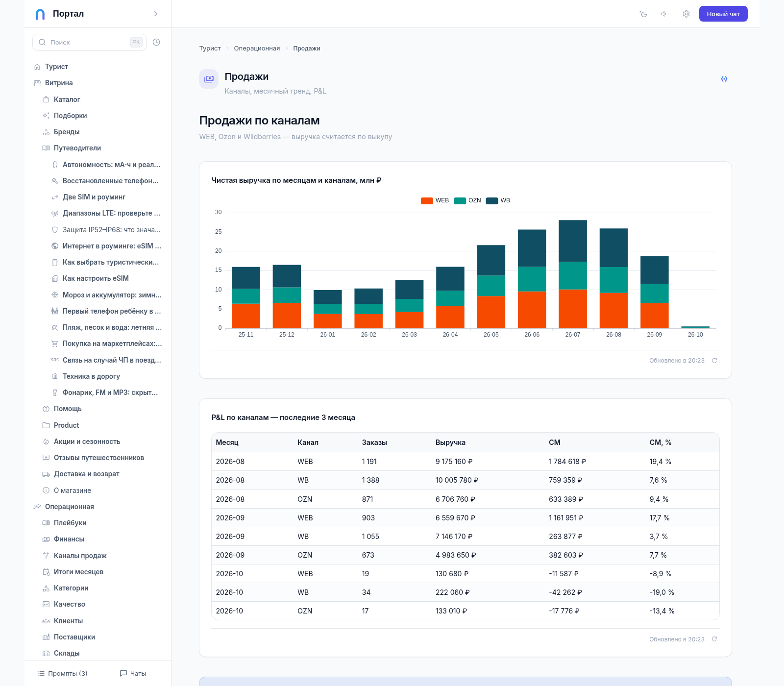Refresh the revenue chart data
This screenshot has height=686, width=784.
coord(714,361)
